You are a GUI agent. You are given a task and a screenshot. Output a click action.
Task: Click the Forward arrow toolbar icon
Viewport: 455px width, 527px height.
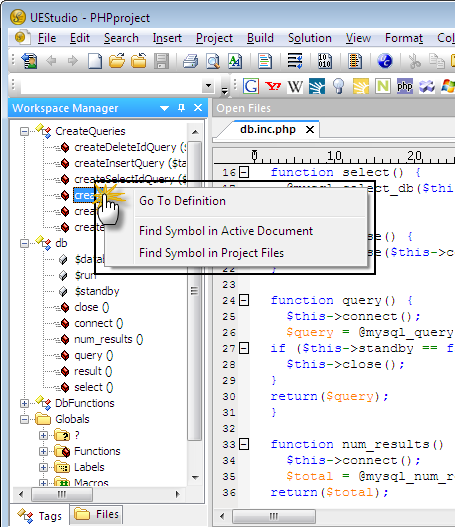coord(73,61)
